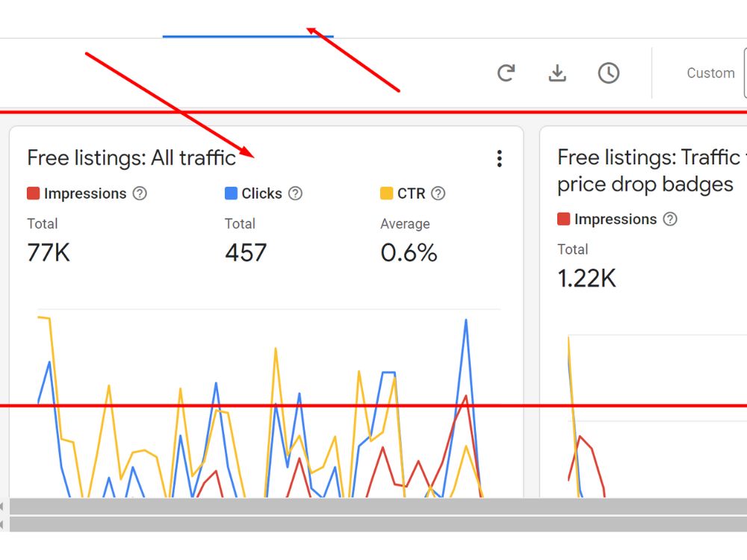747x560 pixels.
Task: Toggle red Impressions swatch in price drop badges card
Action: 563,219
